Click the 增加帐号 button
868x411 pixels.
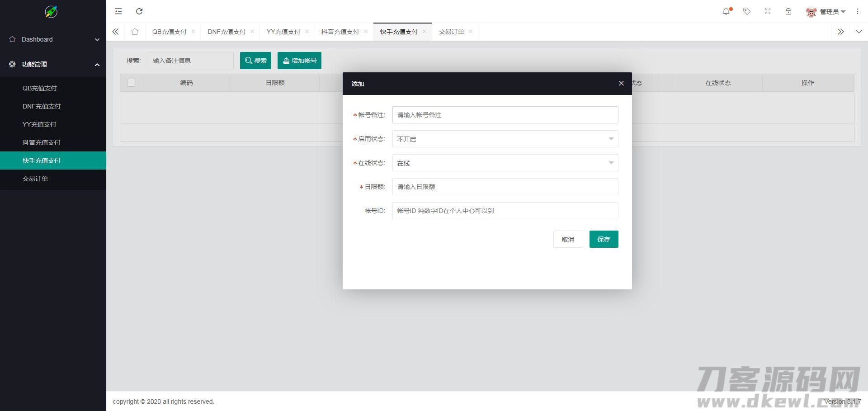[299, 60]
